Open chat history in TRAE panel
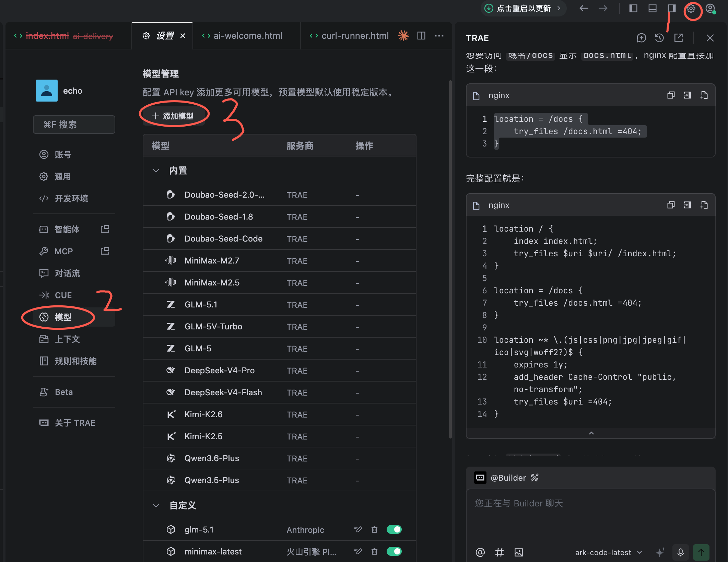 [x=659, y=38]
